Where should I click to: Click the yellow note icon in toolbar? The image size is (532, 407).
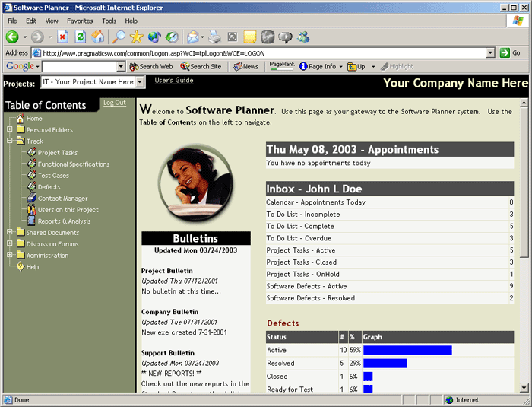point(250,37)
